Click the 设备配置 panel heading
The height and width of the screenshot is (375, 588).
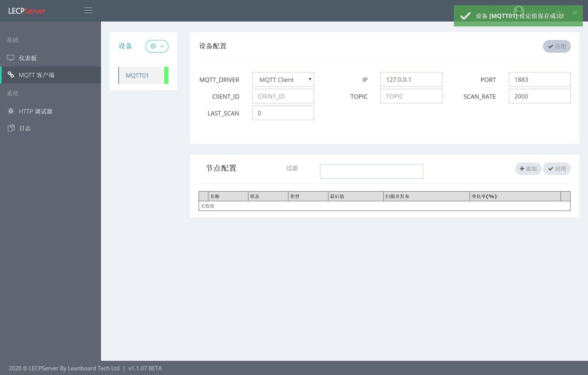coord(213,46)
